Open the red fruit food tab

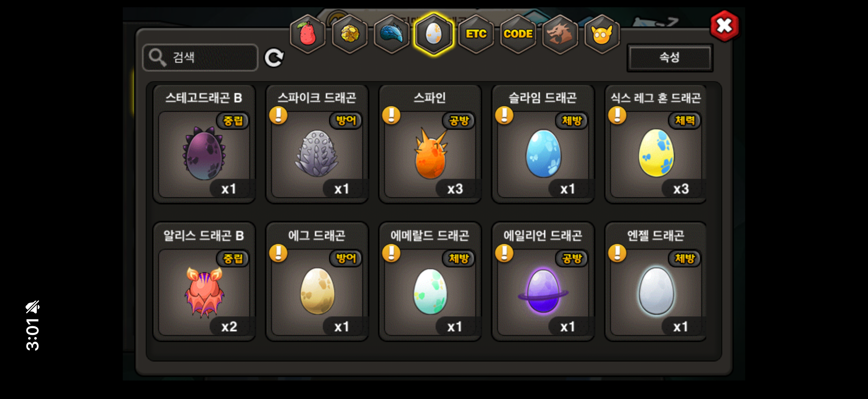[x=307, y=34]
